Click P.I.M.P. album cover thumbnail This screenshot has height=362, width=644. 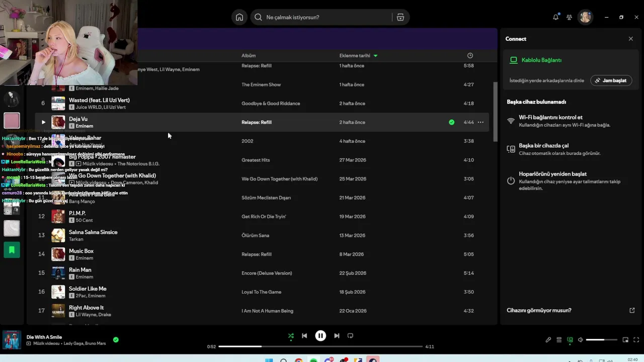coord(58,217)
